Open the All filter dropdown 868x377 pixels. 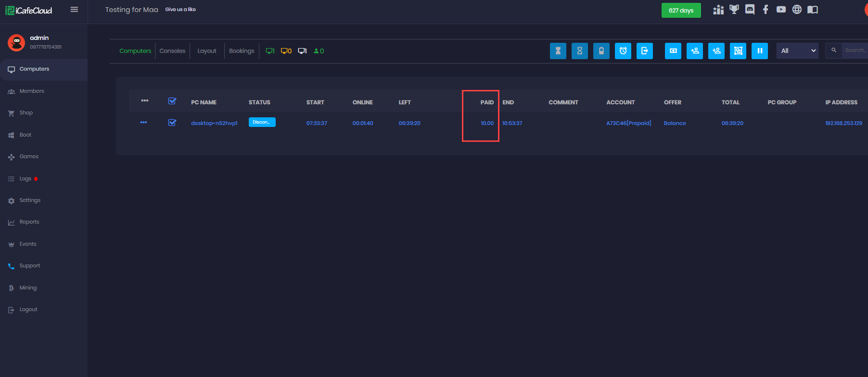[x=797, y=51]
